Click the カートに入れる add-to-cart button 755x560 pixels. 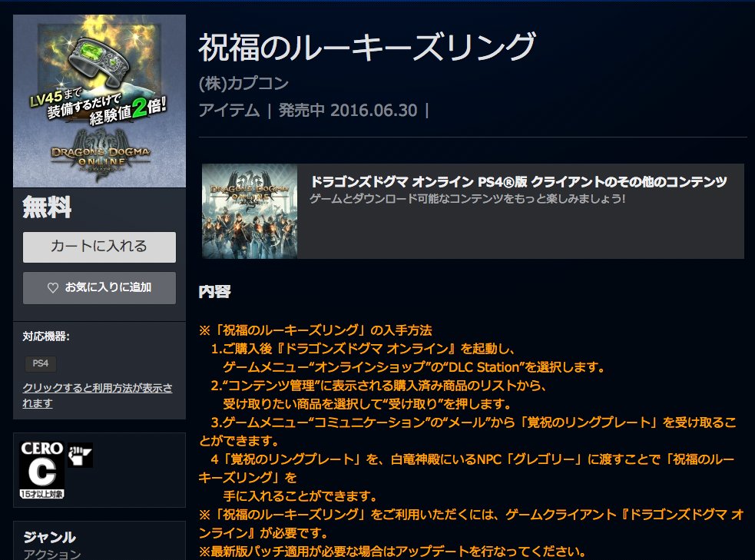tap(99, 247)
